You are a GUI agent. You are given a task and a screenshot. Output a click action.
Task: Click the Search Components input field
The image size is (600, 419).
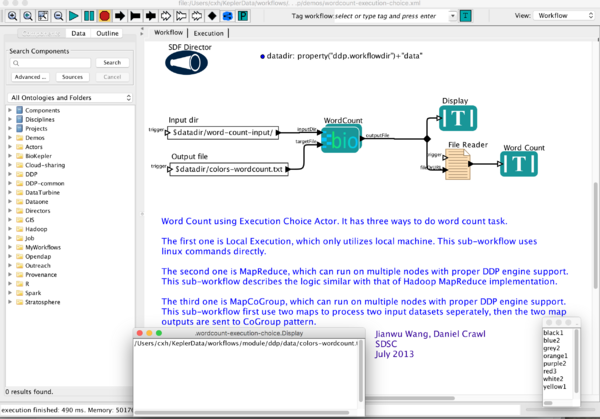click(x=51, y=63)
